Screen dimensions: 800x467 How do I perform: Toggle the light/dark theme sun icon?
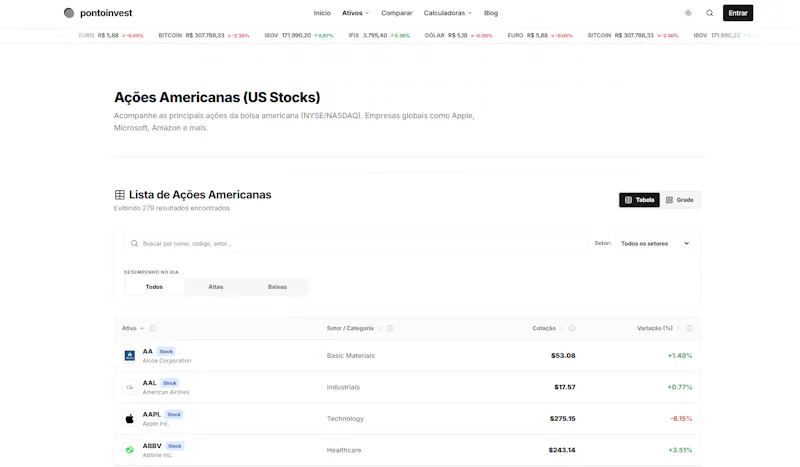[x=688, y=13]
